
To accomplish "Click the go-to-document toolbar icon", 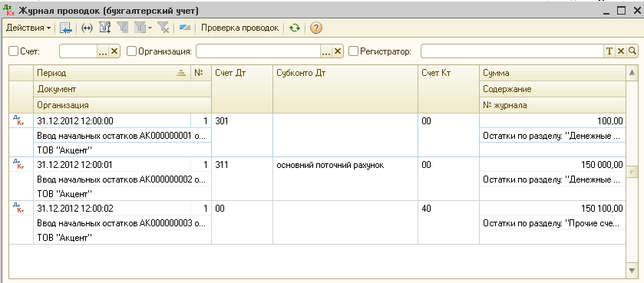I will 66,28.
